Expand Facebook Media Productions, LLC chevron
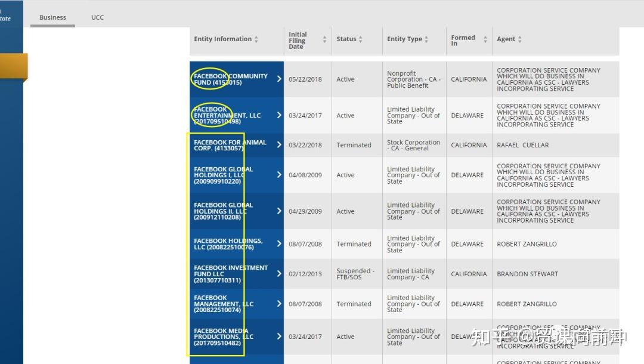 279,336
